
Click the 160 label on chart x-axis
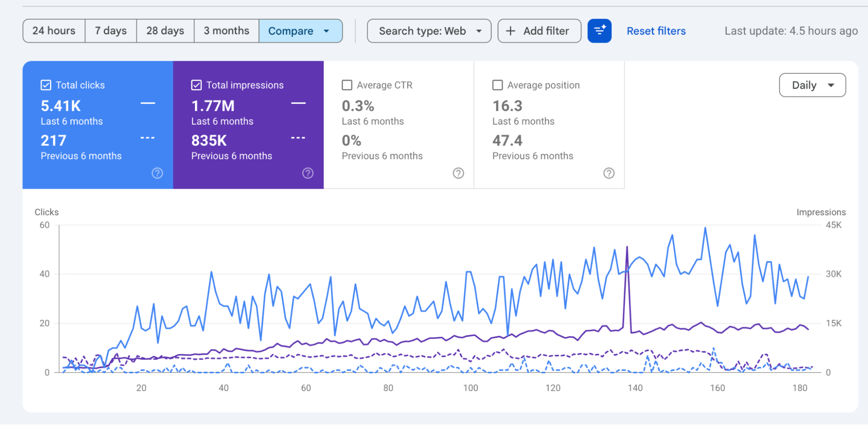point(717,388)
